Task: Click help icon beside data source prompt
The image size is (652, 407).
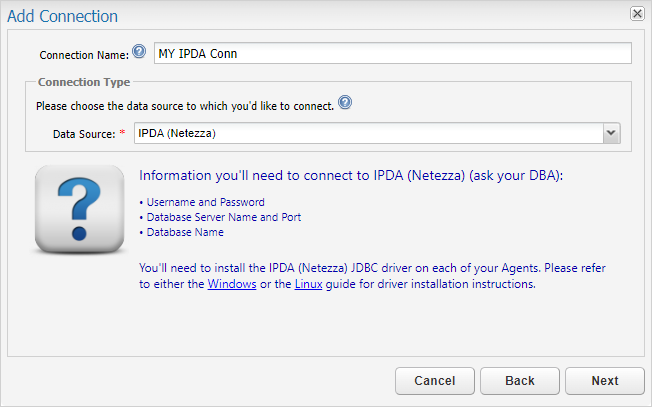Action: [345, 103]
